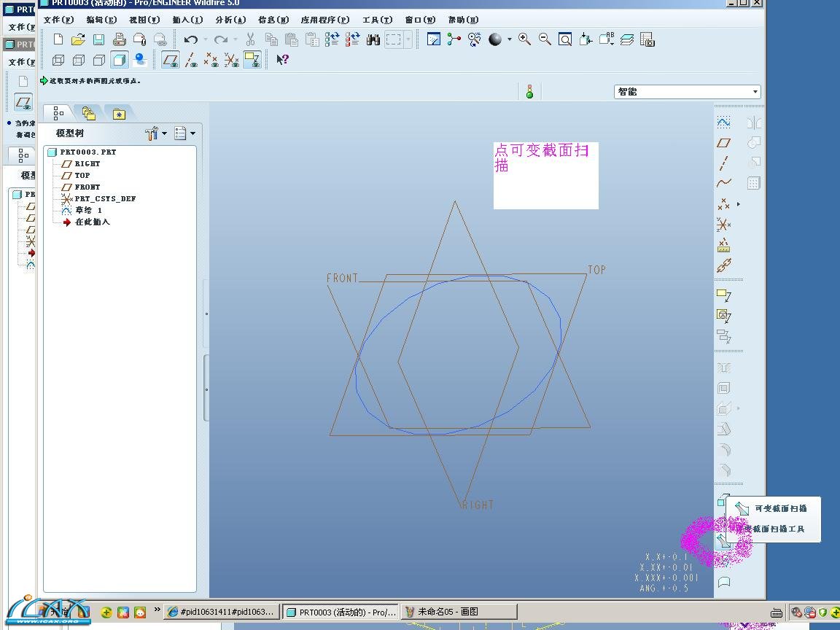Click the binoculars Find tool icon
840x630 pixels.
click(373, 39)
